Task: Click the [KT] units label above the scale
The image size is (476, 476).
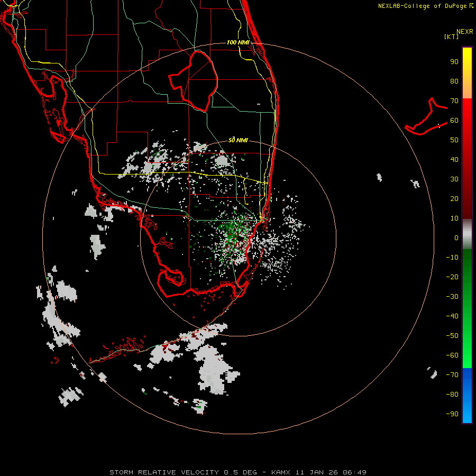Action: 452,36
